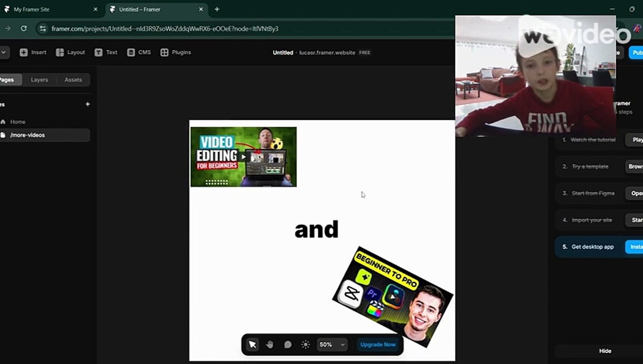Click the Video Editing for Beginners thumbnail
The image size is (643, 364).
[243, 157]
